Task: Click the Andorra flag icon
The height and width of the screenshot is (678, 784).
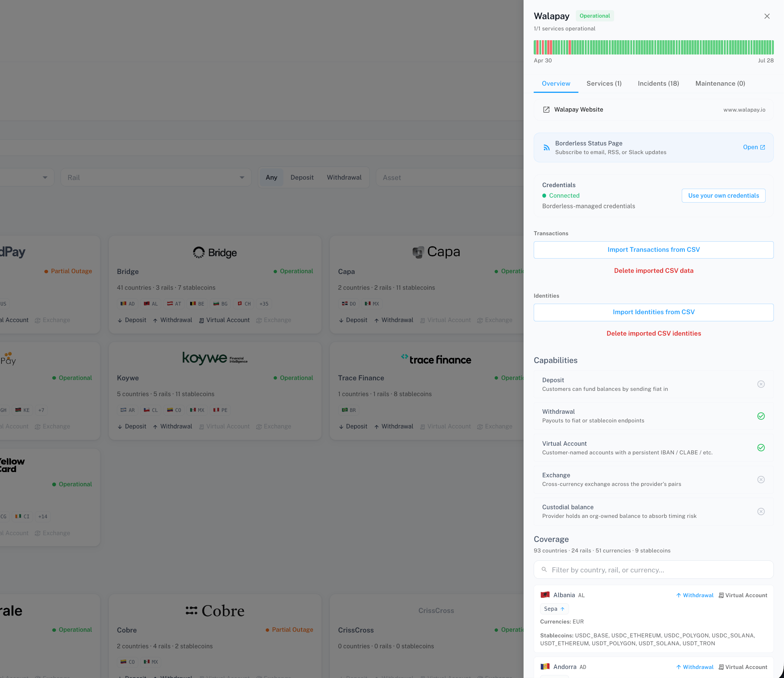Action: [545, 667]
